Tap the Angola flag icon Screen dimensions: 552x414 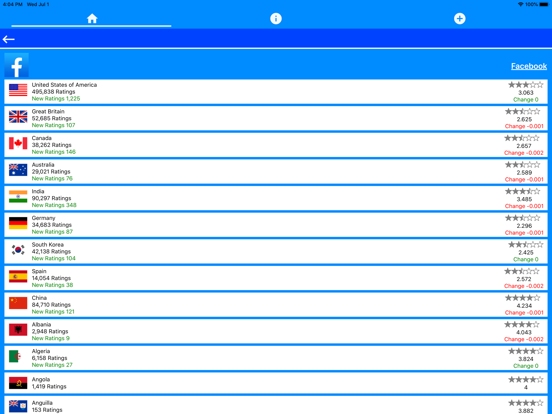18,383
